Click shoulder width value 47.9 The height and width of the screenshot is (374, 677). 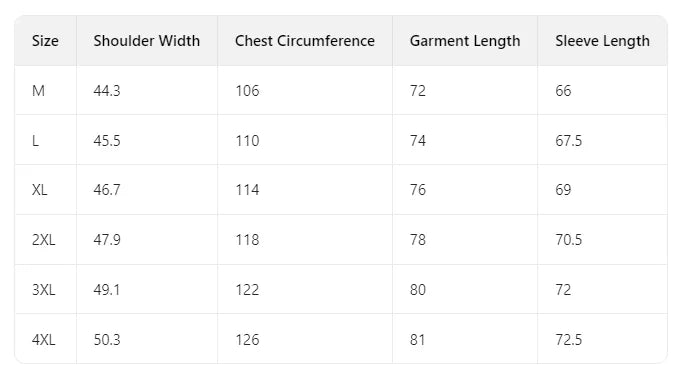tap(107, 240)
